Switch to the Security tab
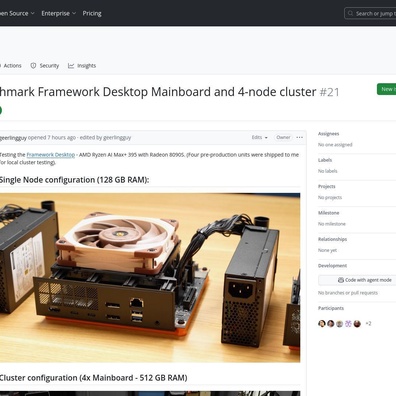 tap(45, 66)
